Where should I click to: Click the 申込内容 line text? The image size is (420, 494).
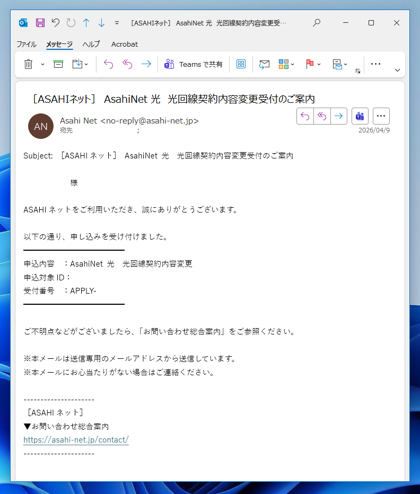click(108, 264)
